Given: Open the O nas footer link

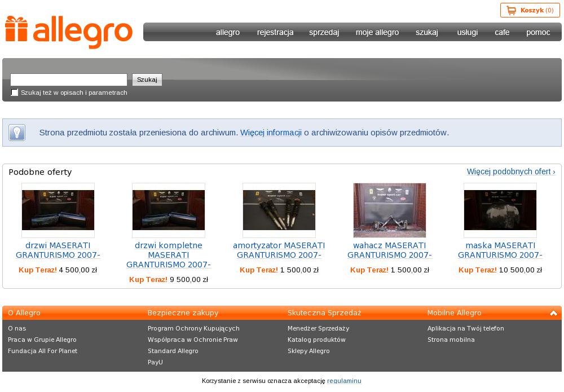Looking at the screenshot, I should click(x=17, y=328).
